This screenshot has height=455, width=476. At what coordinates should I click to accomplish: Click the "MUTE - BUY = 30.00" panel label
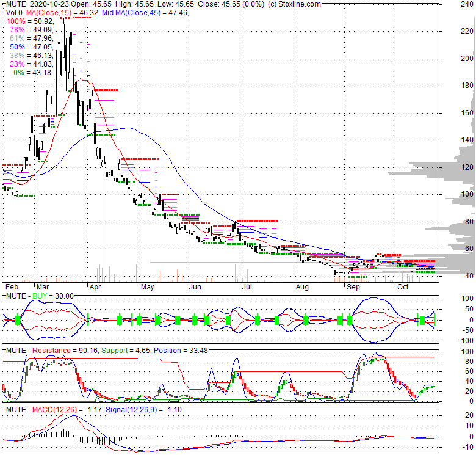click(x=40, y=296)
